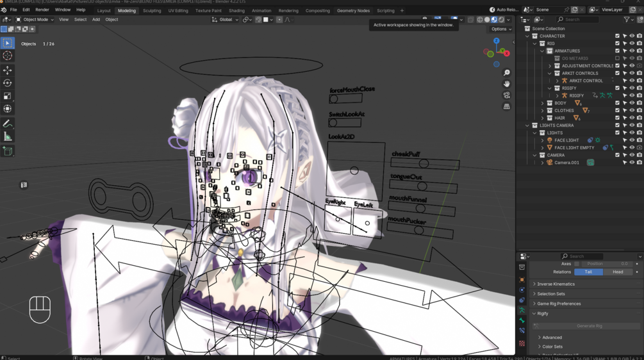Open the Texture properties checker tab
Screen dimensions: 644x360
522,343
